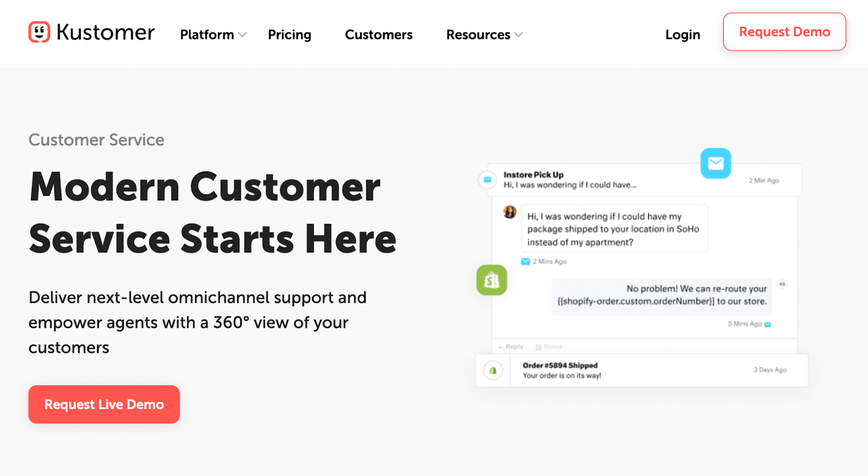Click the Kustomer wordmark text

tap(106, 33)
